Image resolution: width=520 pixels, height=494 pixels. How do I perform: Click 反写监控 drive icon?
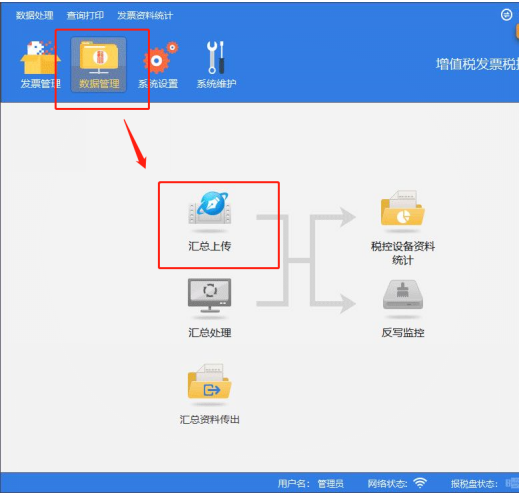[x=403, y=295]
